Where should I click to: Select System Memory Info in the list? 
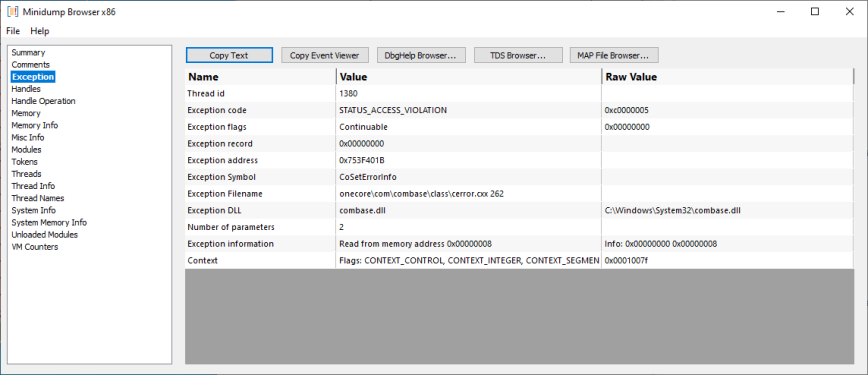[49, 223]
